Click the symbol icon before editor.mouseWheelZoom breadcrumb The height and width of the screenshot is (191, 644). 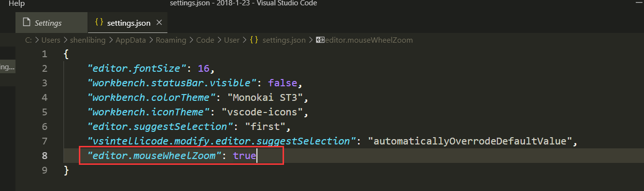click(319, 40)
